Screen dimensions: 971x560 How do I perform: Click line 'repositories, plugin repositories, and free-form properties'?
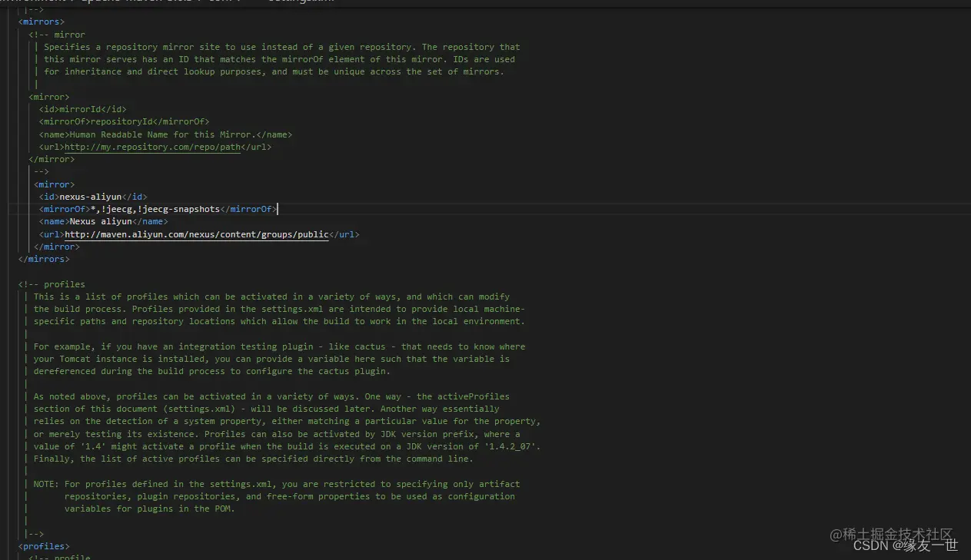coord(289,496)
